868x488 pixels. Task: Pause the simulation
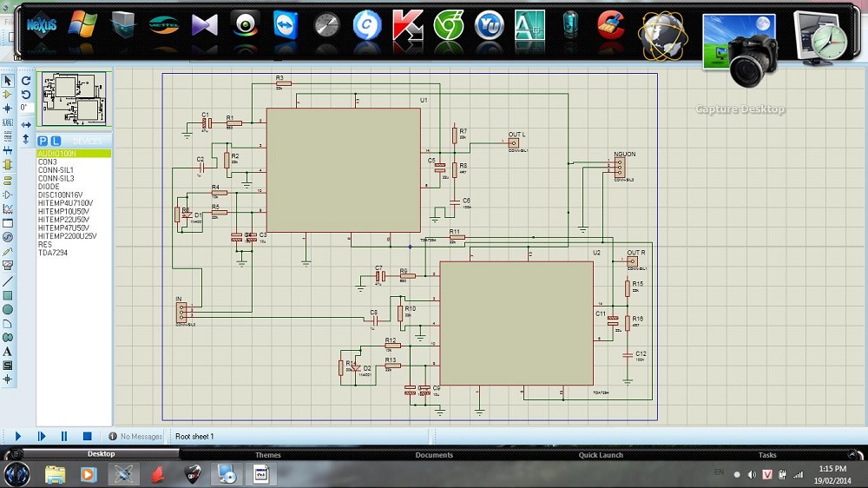pos(64,436)
